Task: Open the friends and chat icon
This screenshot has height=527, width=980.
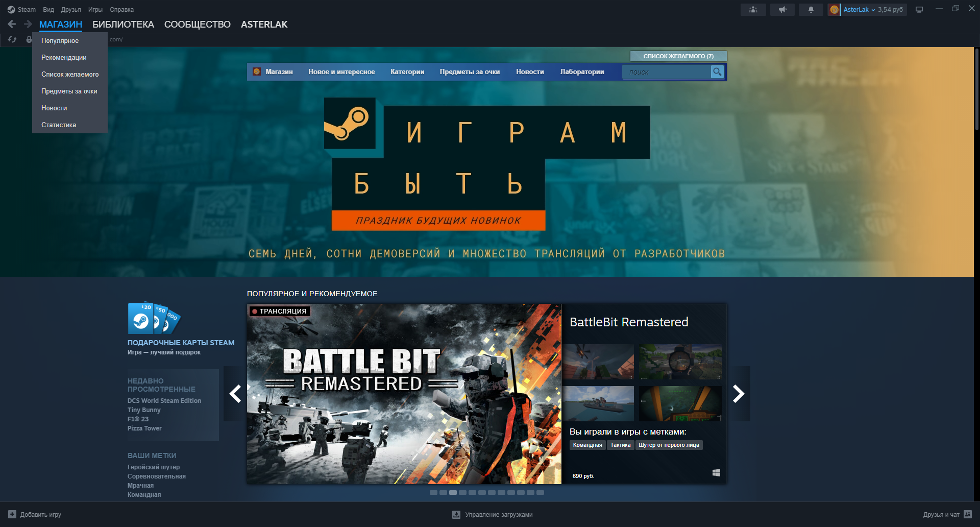Action: click(968, 514)
